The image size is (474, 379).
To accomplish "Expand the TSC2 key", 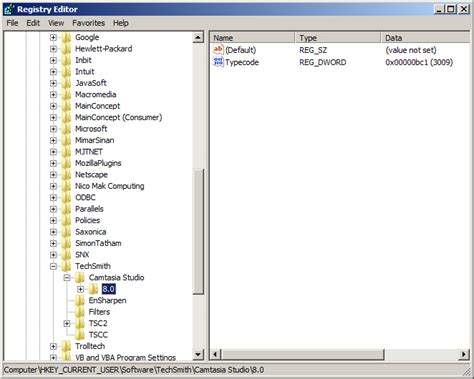I will point(67,323).
